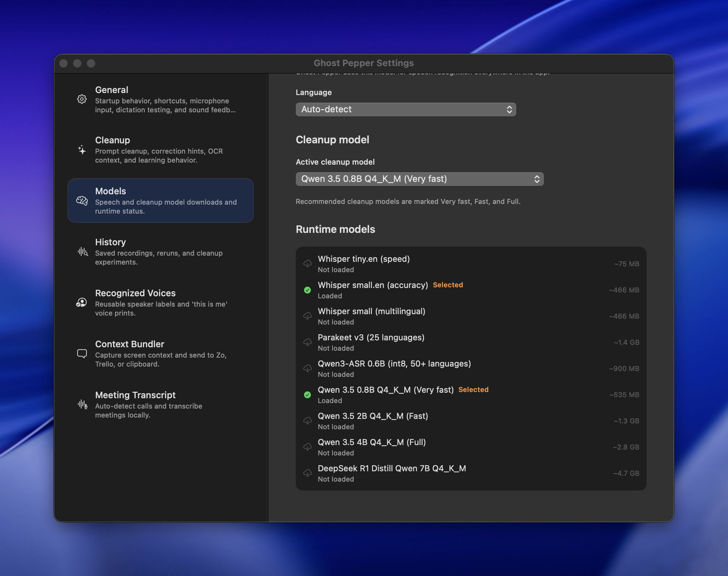Open the Active cleanup model dropdown

419,179
